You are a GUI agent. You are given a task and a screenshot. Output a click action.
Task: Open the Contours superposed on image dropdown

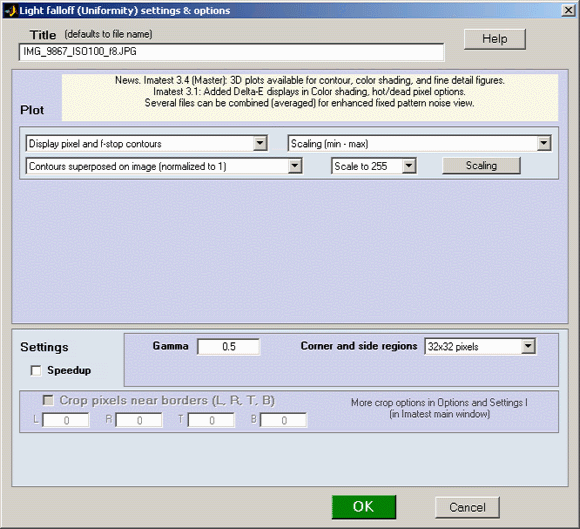(x=164, y=166)
